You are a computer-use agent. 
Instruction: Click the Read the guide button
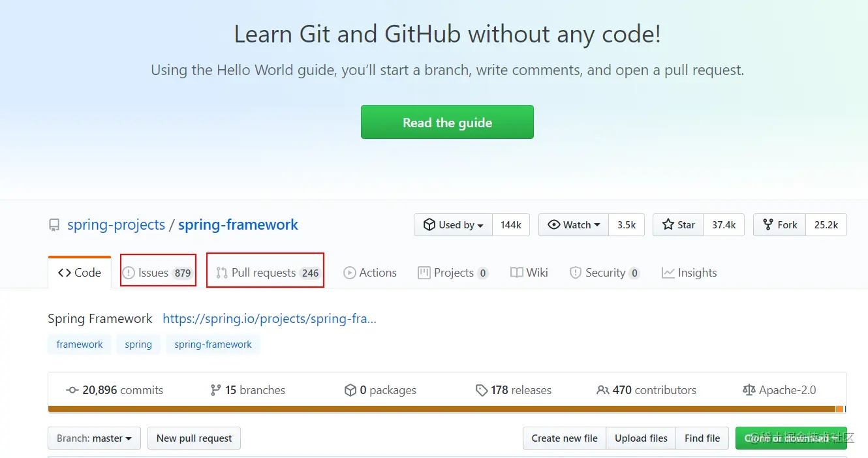pos(447,122)
